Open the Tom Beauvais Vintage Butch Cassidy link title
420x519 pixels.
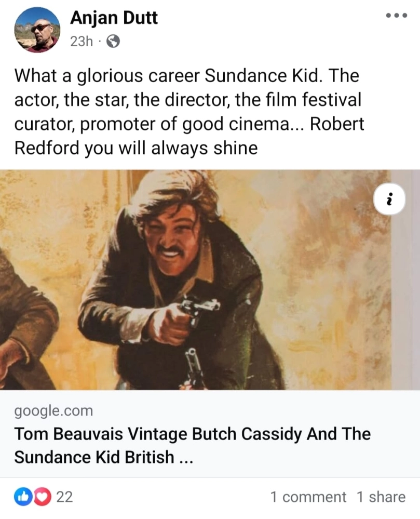click(192, 434)
